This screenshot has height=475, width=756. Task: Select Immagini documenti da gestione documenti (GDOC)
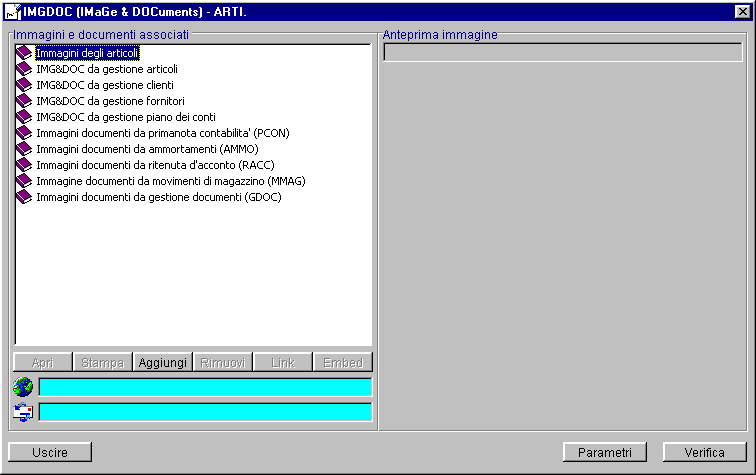pyautogui.click(x=158, y=197)
